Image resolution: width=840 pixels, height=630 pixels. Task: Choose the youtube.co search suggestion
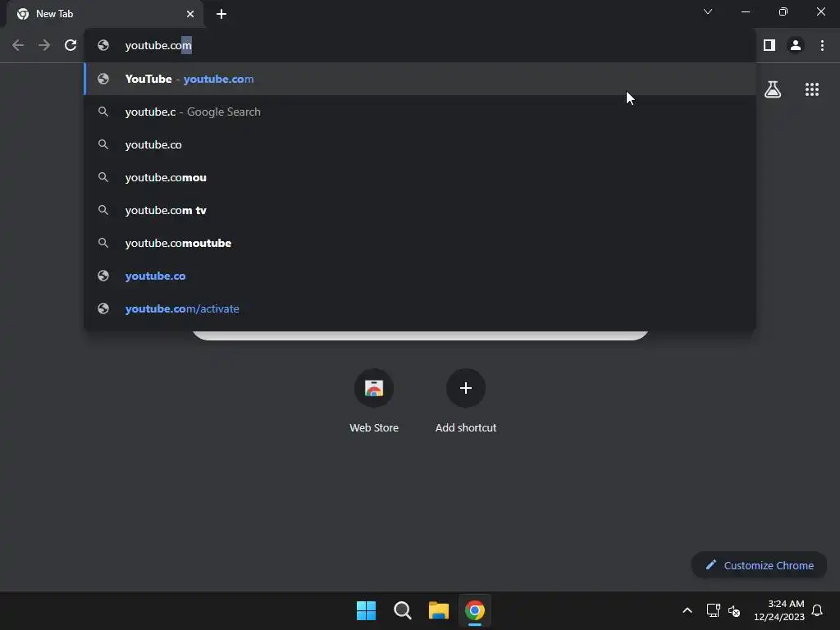(x=421, y=144)
